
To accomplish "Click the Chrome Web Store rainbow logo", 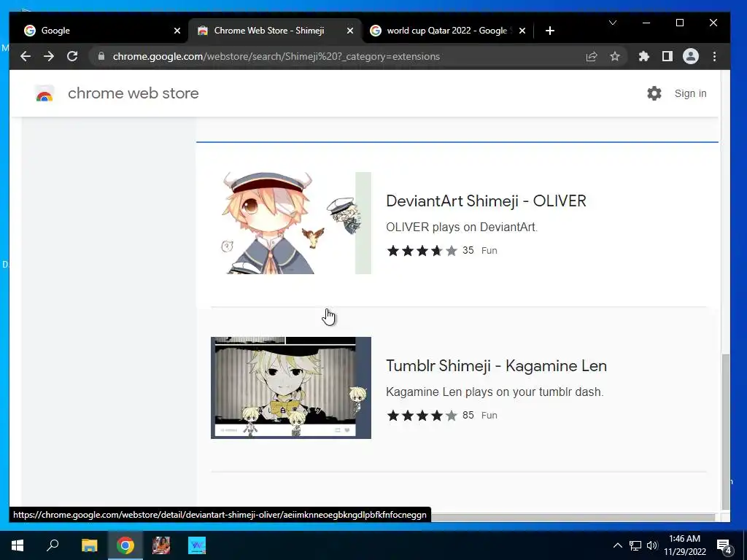I will (44, 94).
